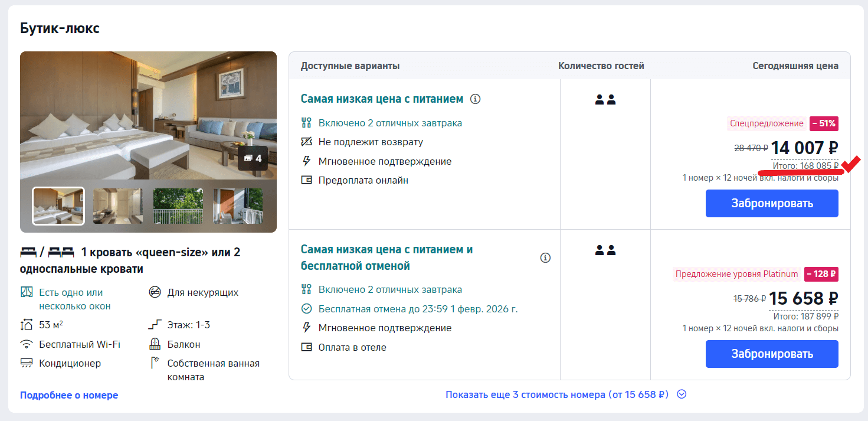
Task: Click the guest count icons for first offer
Action: pyautogui.click(x=605, y=100)
